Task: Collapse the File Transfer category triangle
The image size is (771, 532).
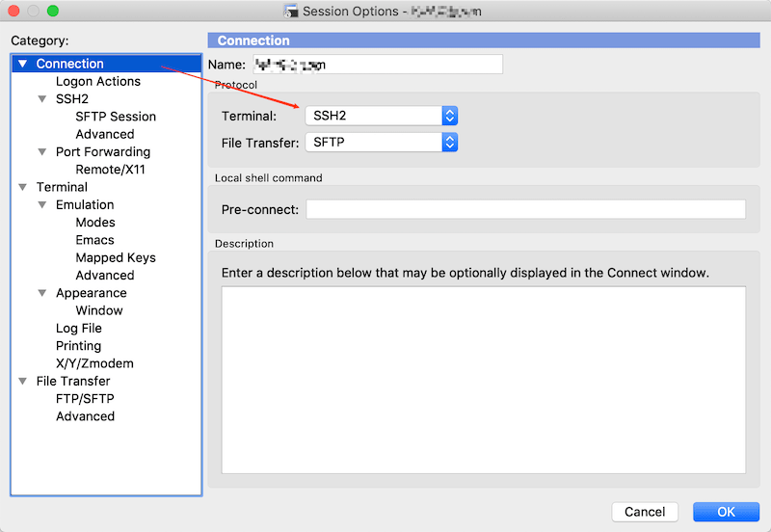Action: 23,382
